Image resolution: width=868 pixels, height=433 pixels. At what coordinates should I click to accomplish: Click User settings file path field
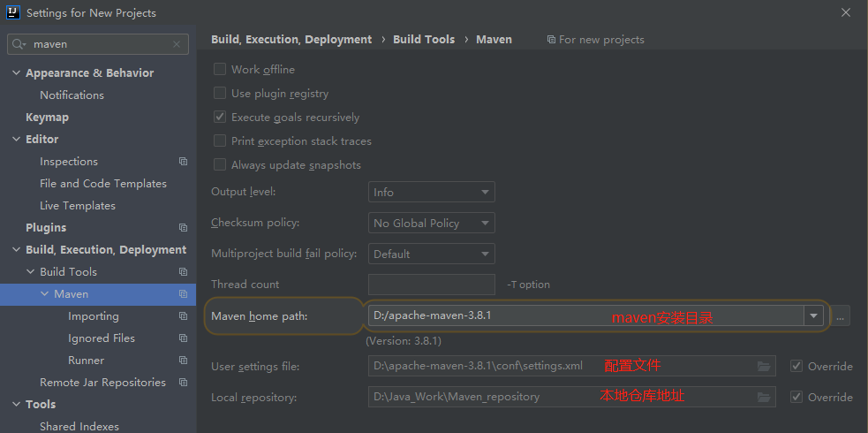click(x=572, y=366)
